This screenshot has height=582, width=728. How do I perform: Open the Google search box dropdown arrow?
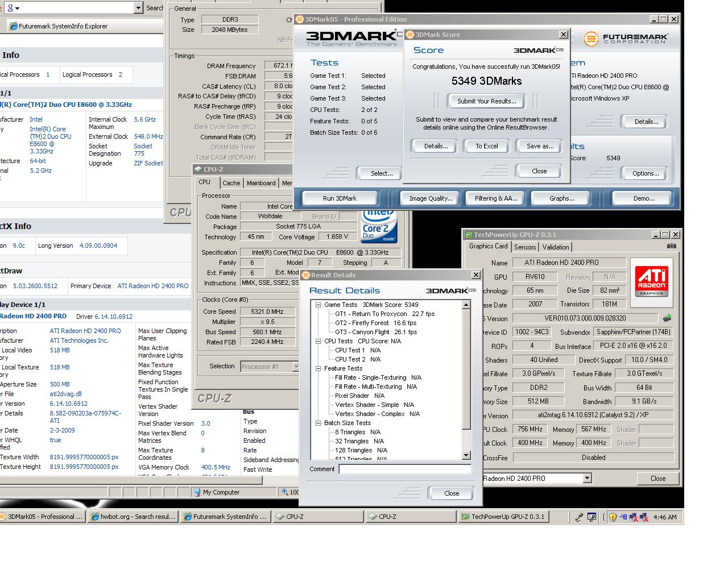click(138, 8)
